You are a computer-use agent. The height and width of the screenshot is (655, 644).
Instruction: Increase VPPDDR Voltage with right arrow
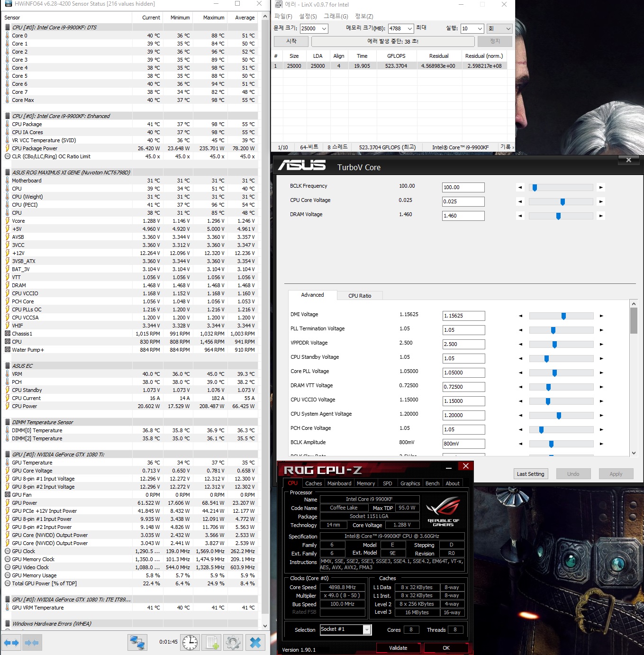pyautogui.click(x=601, y=344)
